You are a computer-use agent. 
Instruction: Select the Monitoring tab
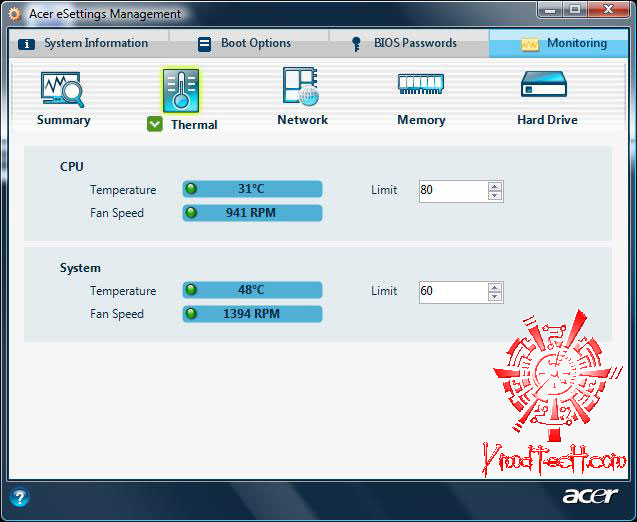558,43
